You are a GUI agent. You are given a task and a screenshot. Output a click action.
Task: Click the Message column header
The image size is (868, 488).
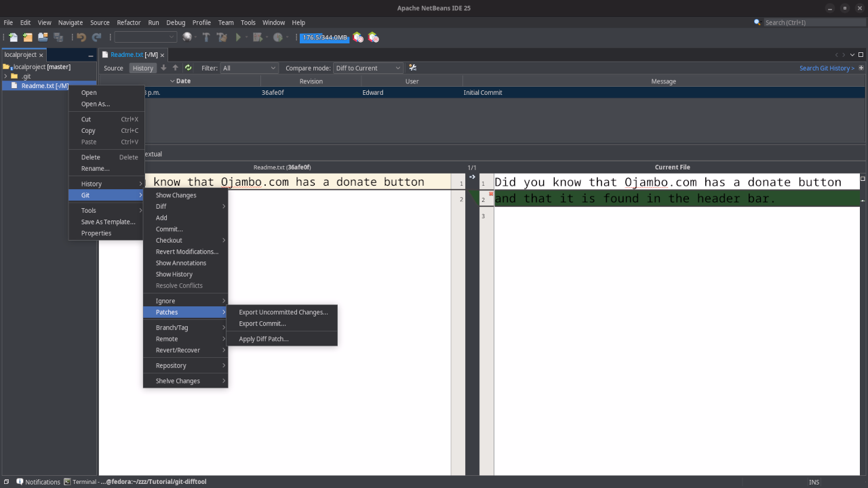pyautogui.click(x=663, y=81)
